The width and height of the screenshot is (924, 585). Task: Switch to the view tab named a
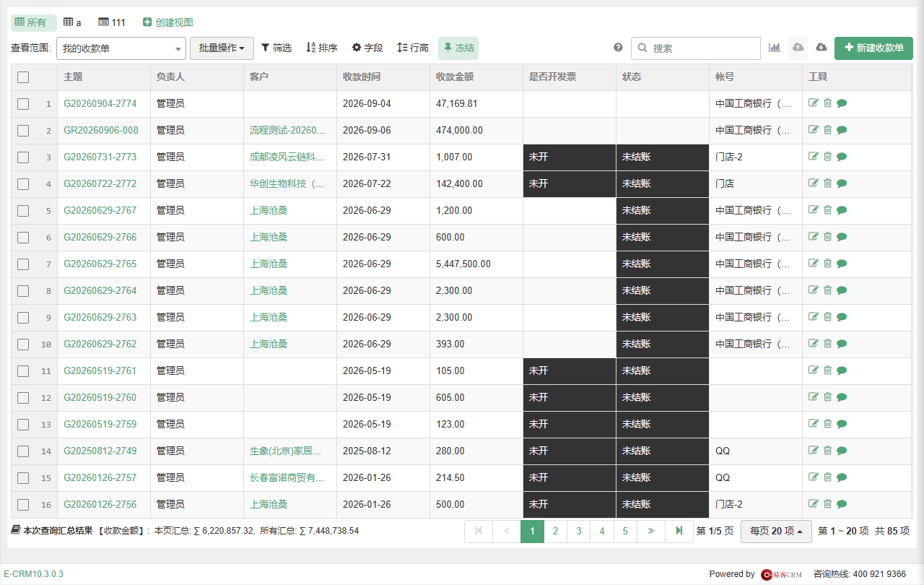[x=72, y=22]
